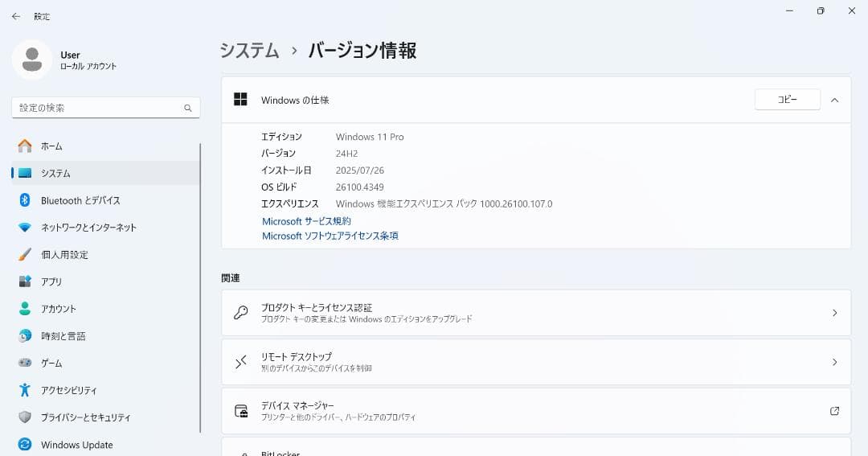
Task: Open the デバイス マネージャー row
Action: [x=536, y=411]
